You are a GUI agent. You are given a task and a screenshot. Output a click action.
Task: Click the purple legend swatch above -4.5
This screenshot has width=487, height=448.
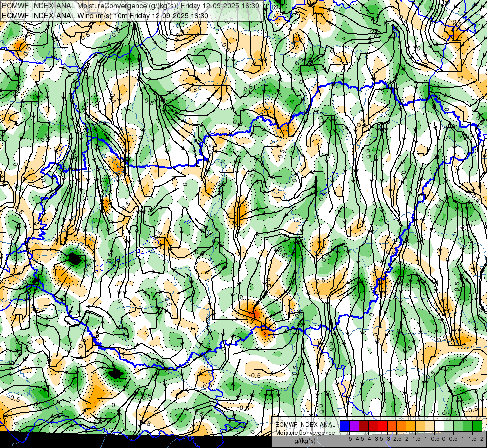pyautogui.click(x=354, y=426)
